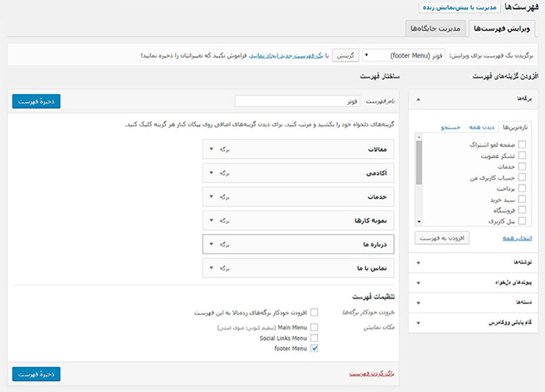The width and height of the screenshot is (545, 392).
Task: Select the نمونه کارها menu item bar
Action: tap(298, 220)
